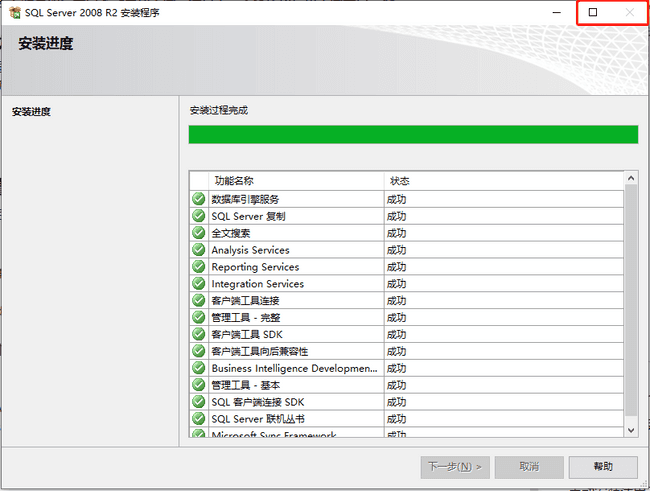Select the check icon for 全文搜索

[x=199, y=233]
